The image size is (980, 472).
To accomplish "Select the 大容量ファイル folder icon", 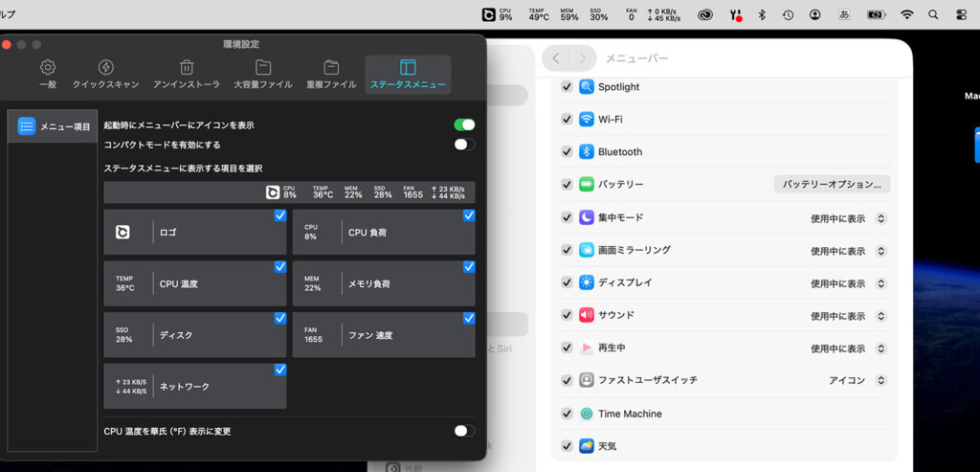I will click(x=263, y=68).
